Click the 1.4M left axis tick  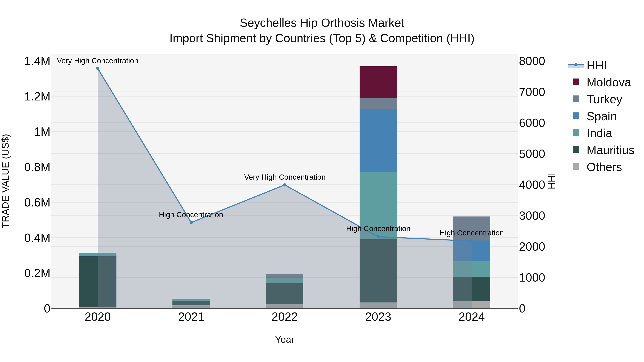click(x=37, y=61)
